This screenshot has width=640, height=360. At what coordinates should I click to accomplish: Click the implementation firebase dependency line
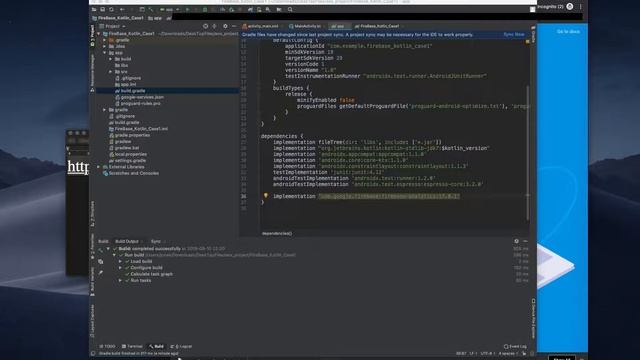tap(366, 196)
